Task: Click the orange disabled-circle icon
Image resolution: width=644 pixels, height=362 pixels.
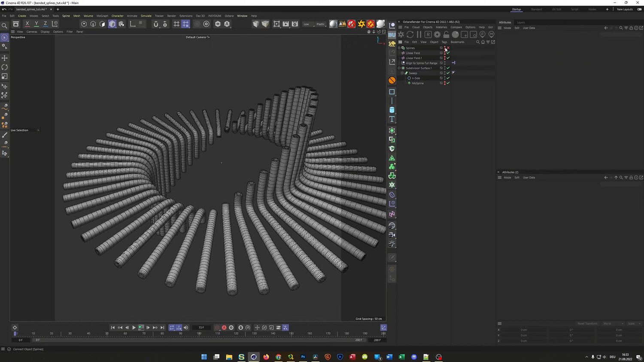Action: (392, 80)
